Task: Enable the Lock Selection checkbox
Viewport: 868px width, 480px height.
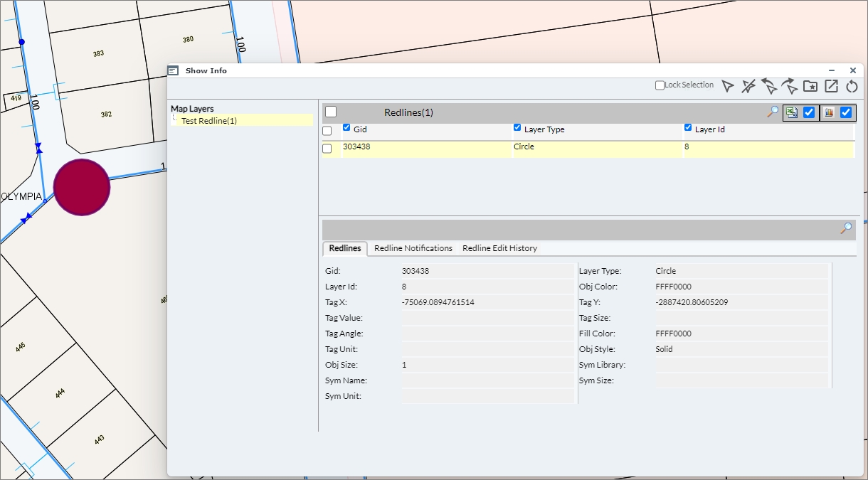Action: coord(660,85)
